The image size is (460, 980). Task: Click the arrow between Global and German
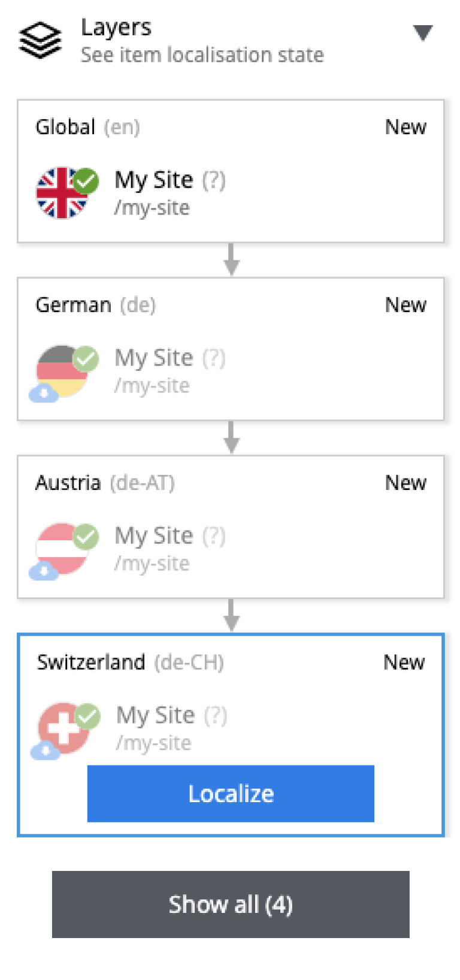(x=231, y=259)
